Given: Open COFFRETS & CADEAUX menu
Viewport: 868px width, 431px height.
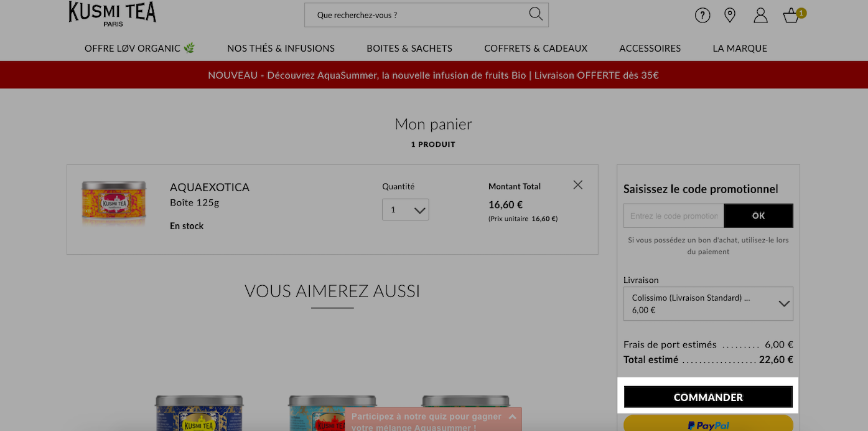Looking at the screenshot, I should [x=536, y=48].
